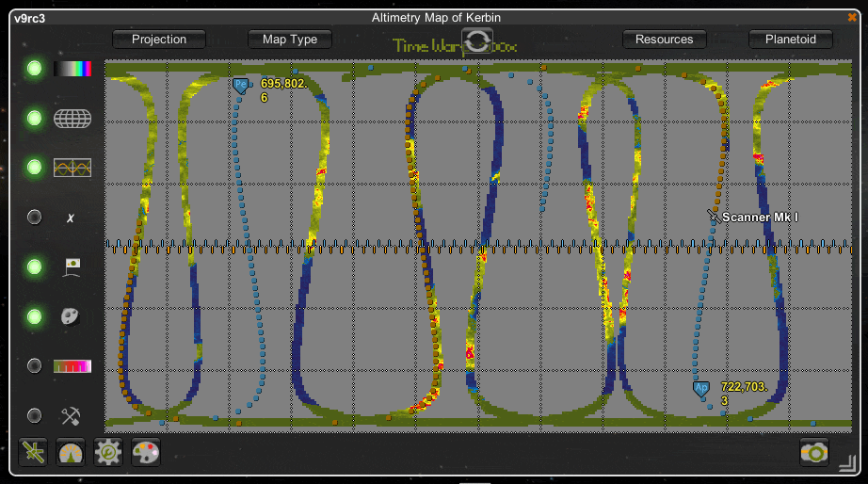
Task: Close the Altimetry Map window
Action: 852,17
